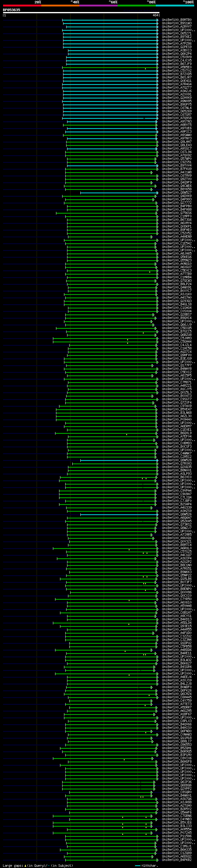Screen dimensions: 197x868
Task: Open hit UniRef100_O65269
Action: click(x=176, y=111)
